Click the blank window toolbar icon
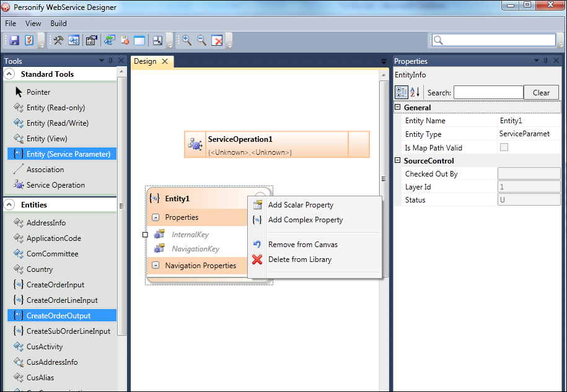 pos(139,40)
